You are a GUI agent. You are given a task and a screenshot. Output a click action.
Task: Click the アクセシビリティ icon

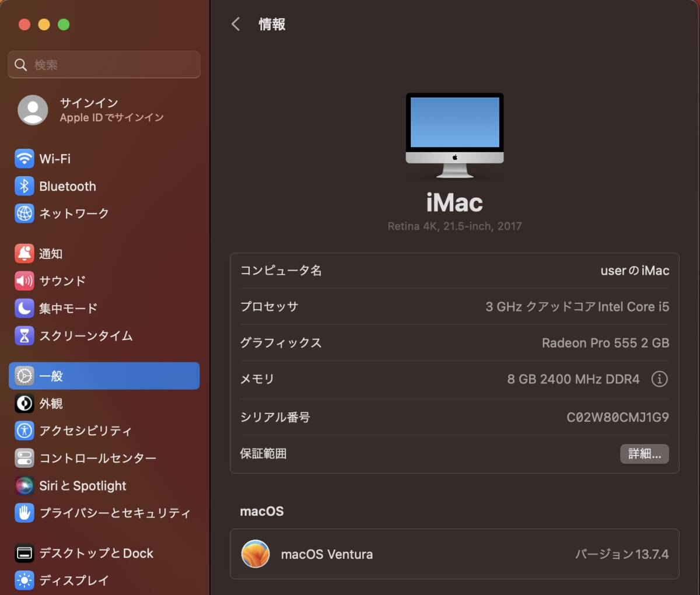(x=24, y=430)
